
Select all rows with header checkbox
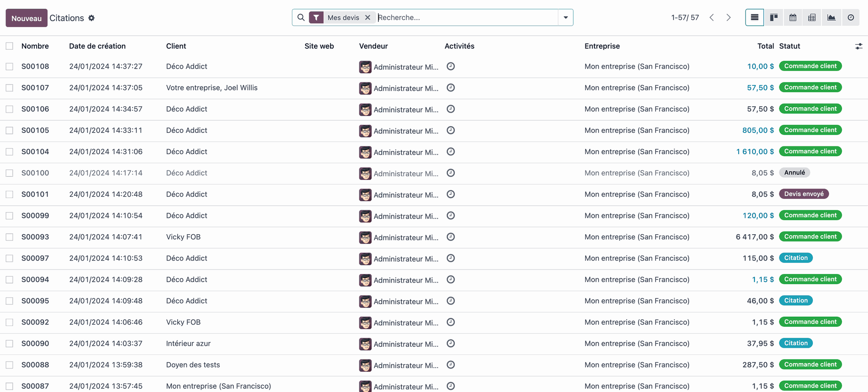pyautogui.click(x=9, y=46)
